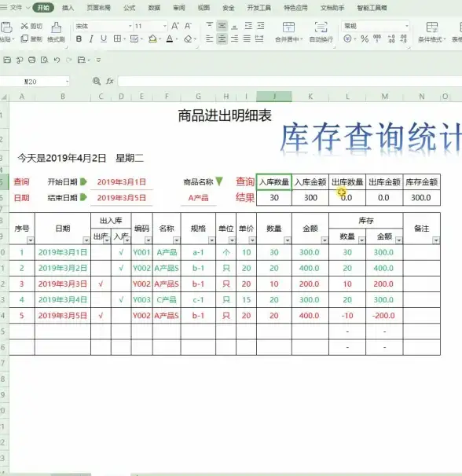Open filter dropdown on 日期 column
462x476 pixels.
click(86, 240)
